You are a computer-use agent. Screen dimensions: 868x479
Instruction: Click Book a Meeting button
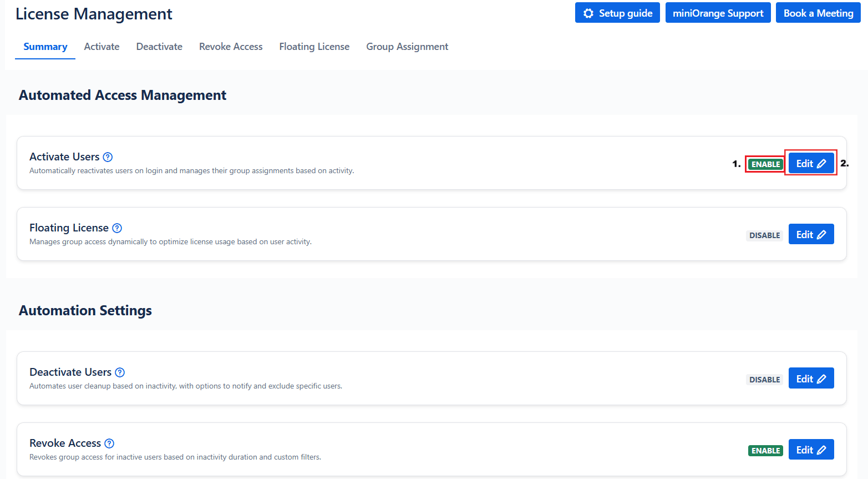coord(818,13)
